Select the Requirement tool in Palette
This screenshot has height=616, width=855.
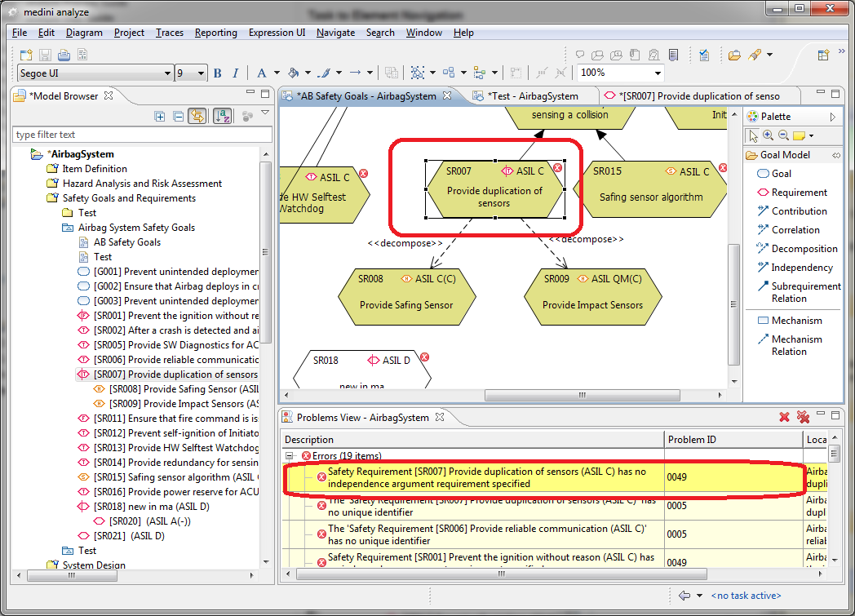point(799,193)
